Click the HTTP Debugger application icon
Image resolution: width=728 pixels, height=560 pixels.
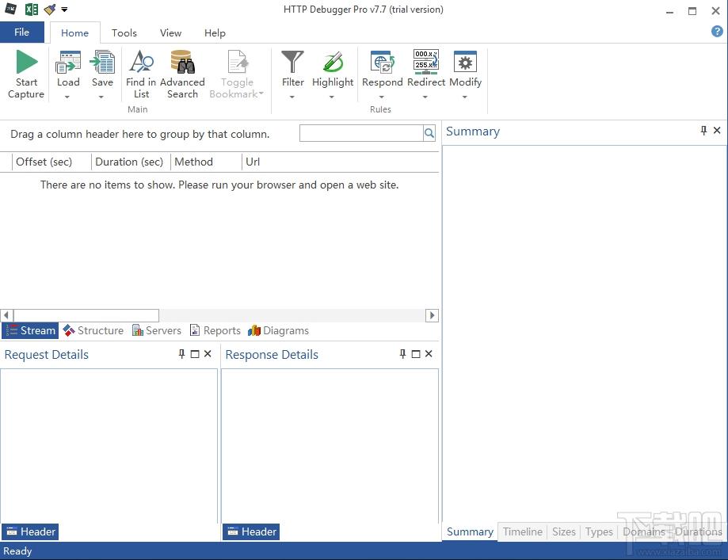[x=10, y=9]
